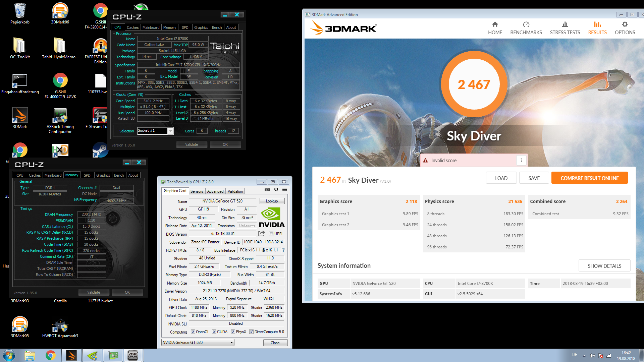The height and width of the screenshot is (362, 644).
Task: Open STRESS TESTS section in 3DMark
Action: point(565,28)
